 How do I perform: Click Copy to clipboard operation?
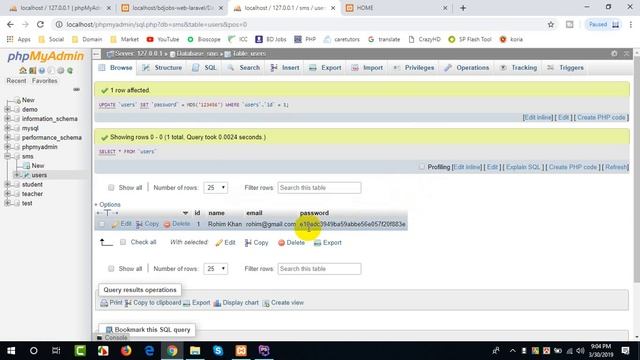[153, 302]
